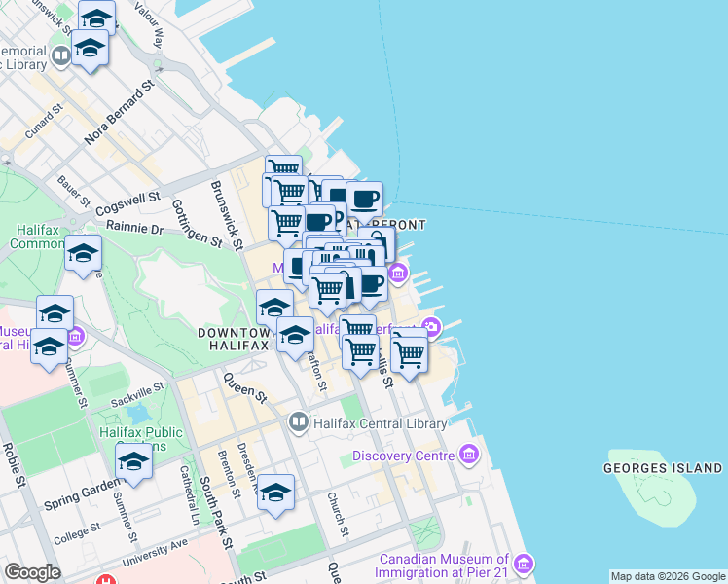Open the Halifax Waterfront camera pin
This screenshot has height=584, width=728.
(x=431, y=327)
